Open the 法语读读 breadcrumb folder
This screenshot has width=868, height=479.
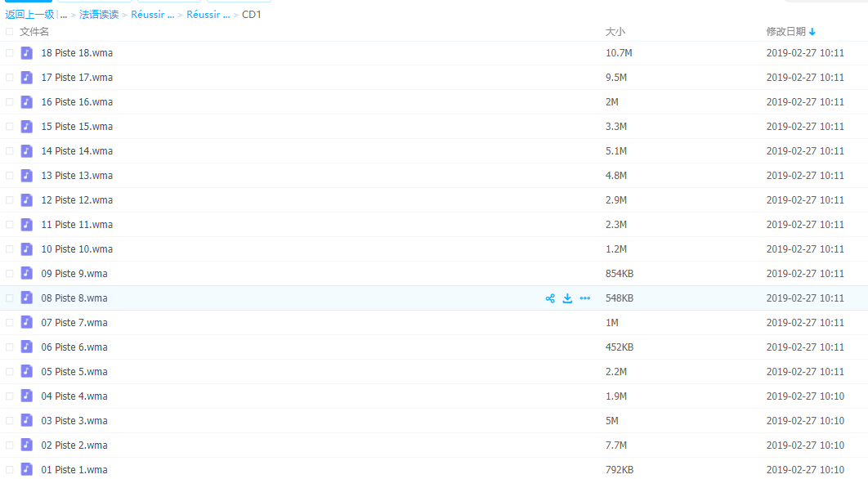99,15
